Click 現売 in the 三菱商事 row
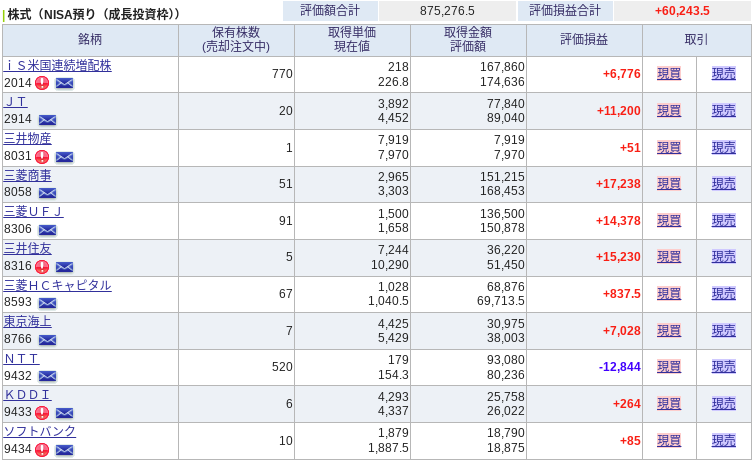Screen dimensions: 752x461 pyautogui.click(x=724, y=184)
